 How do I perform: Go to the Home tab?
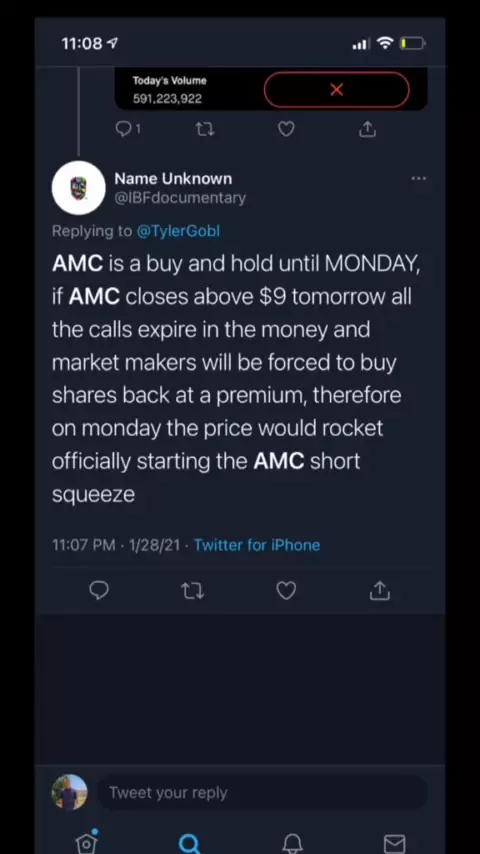pos(87,842)
